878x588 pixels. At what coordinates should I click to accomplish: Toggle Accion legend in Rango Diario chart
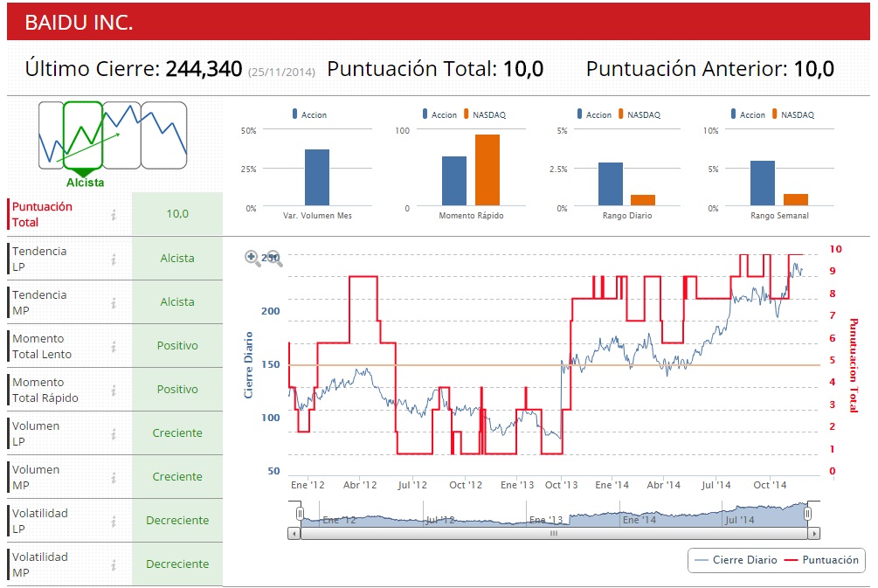coord(594,114)
